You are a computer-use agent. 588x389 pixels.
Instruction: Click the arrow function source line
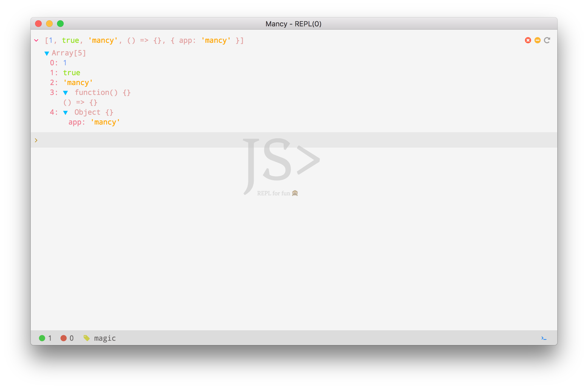pos(80,102)
